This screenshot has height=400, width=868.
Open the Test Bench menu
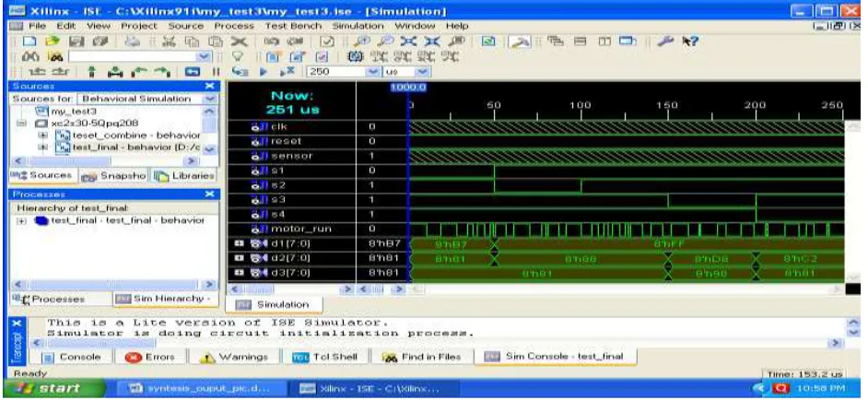pos(293,26)
